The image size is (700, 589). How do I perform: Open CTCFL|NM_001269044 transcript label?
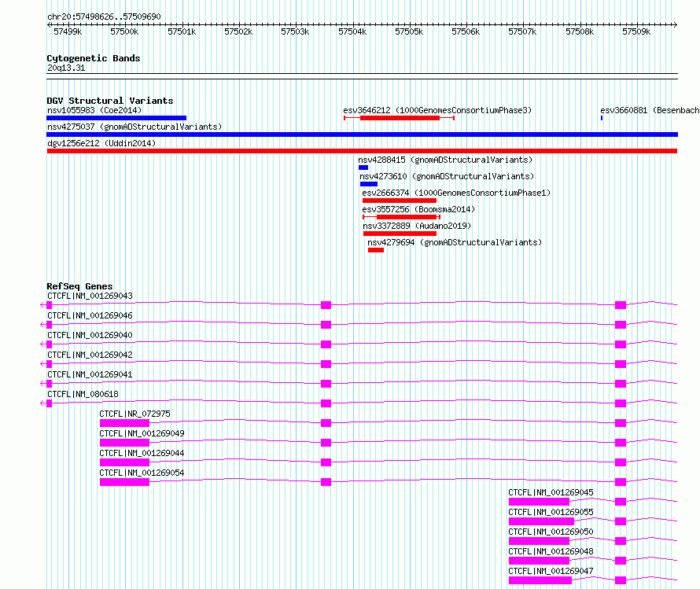click(x=142, y=453)
